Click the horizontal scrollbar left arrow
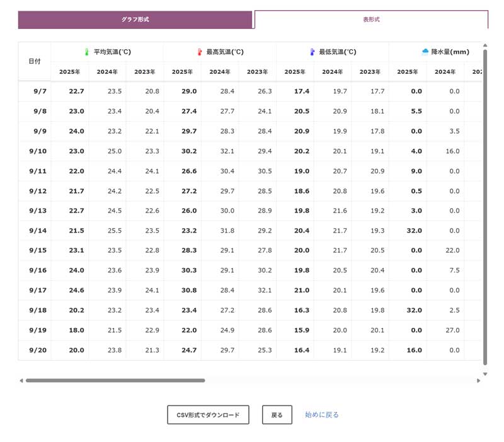This screenshot has width=504, height=442. [x=21, y=381]
